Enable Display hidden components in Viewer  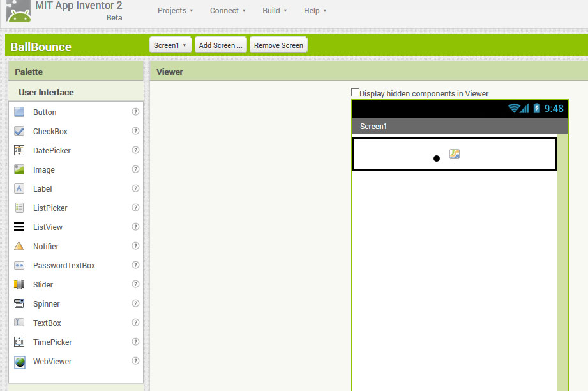[x=355, y=92]
